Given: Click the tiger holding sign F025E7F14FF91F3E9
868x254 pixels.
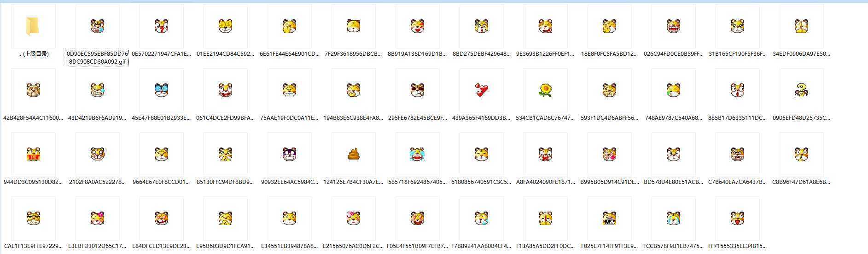Looking at the screenshot, I should [609, 219].
